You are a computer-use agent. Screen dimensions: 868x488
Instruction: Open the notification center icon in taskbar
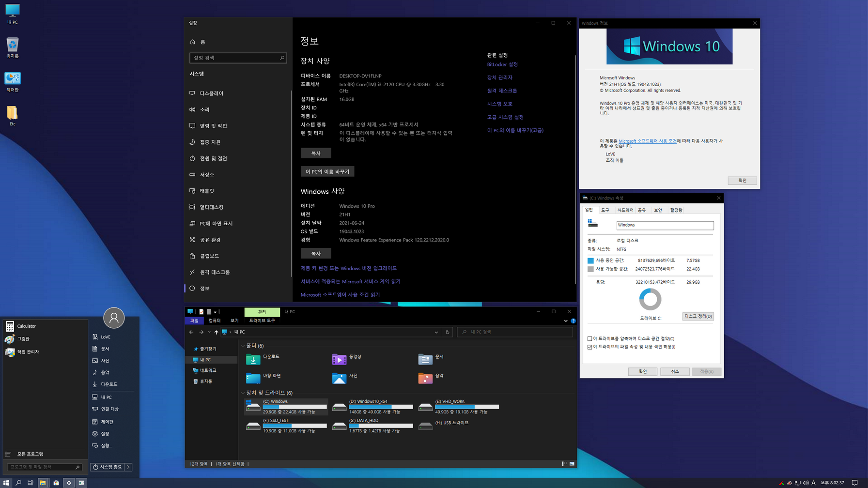coord(854,483)
